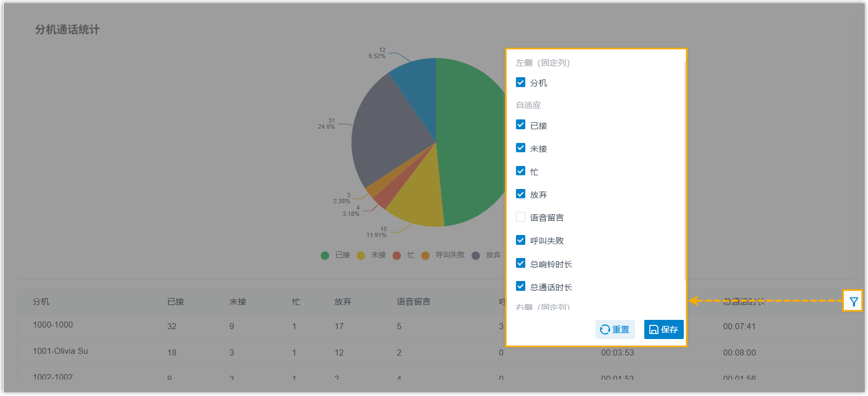Toggle the 呼叫失败 column checkbox
The image size is (868, 396).
tap(521, 240)
